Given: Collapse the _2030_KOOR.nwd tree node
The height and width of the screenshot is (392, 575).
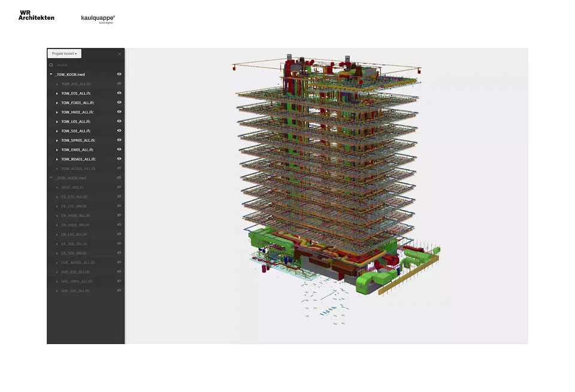Looking at the screenshot, I should pos(51,178).
